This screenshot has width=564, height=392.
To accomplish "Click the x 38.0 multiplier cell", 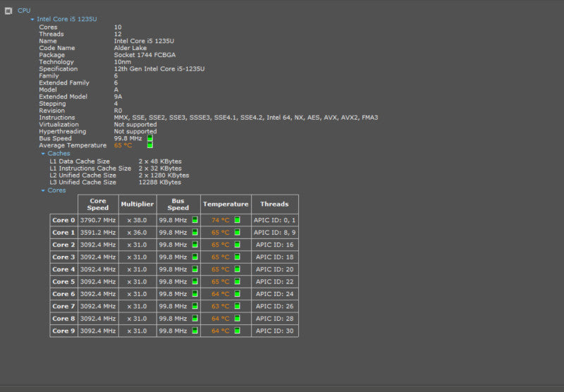I will (137, 220).
